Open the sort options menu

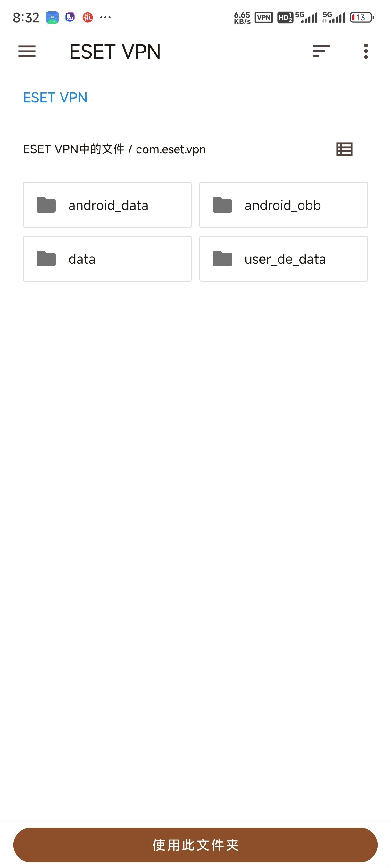tap(321, 52)
